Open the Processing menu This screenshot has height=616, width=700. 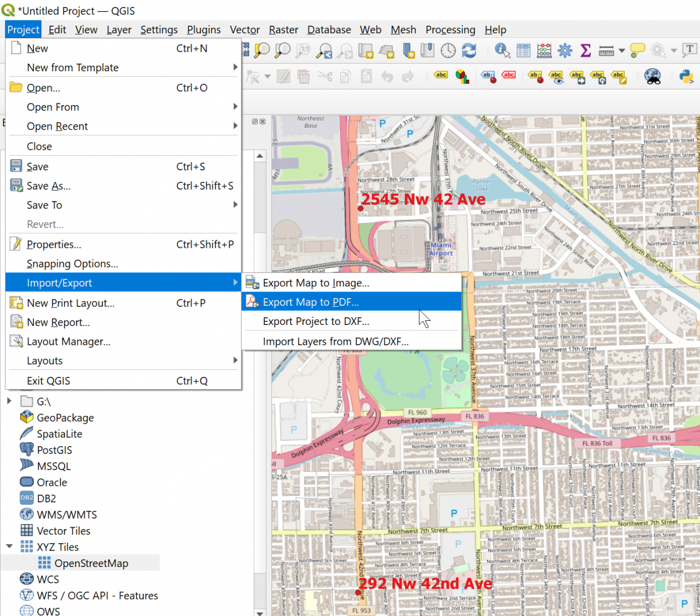[450, 30]
